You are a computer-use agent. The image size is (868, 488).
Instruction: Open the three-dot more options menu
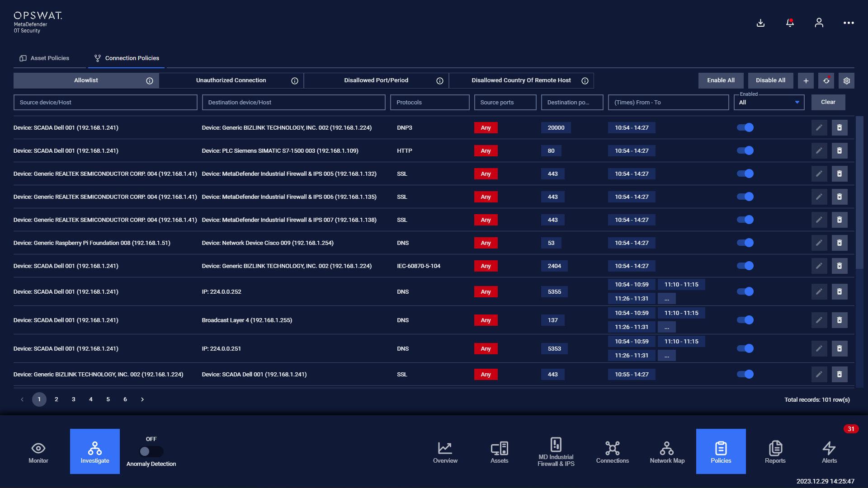point(849,23)
